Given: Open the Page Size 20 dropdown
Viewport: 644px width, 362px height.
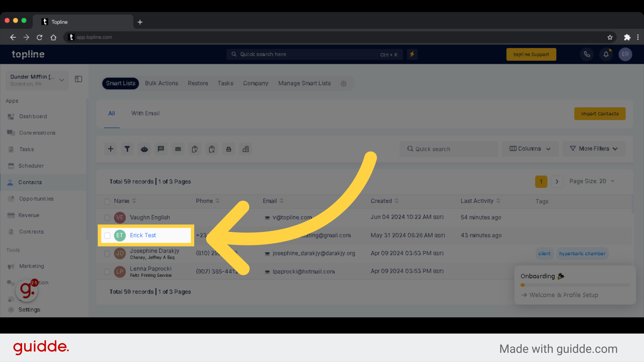Looking at the screenshot, I should (592, 181).
